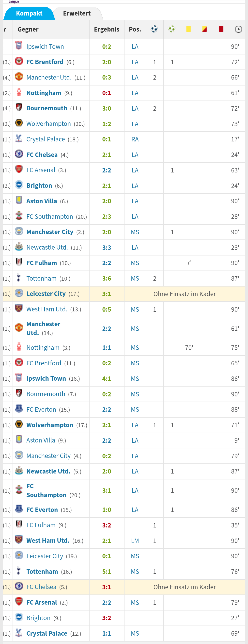Click the Tottenham (10.) club crest
Image resolution: width=248 pixels, height=644 pixels.
19,278
